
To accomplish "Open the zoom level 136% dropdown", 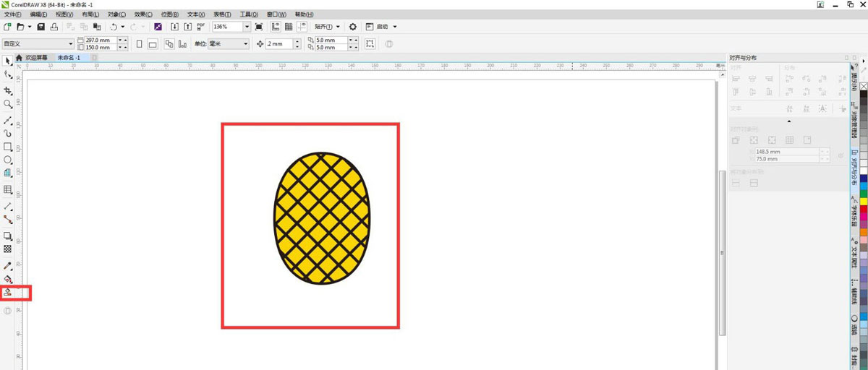I will click(247, 27).
